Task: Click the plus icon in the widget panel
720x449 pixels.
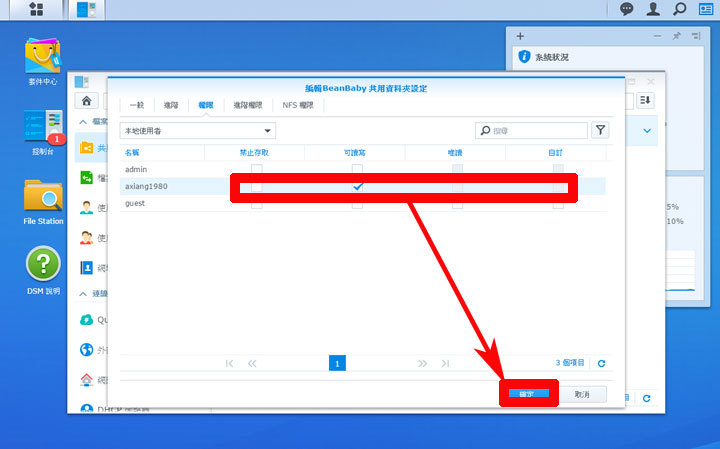Action: 520,36
